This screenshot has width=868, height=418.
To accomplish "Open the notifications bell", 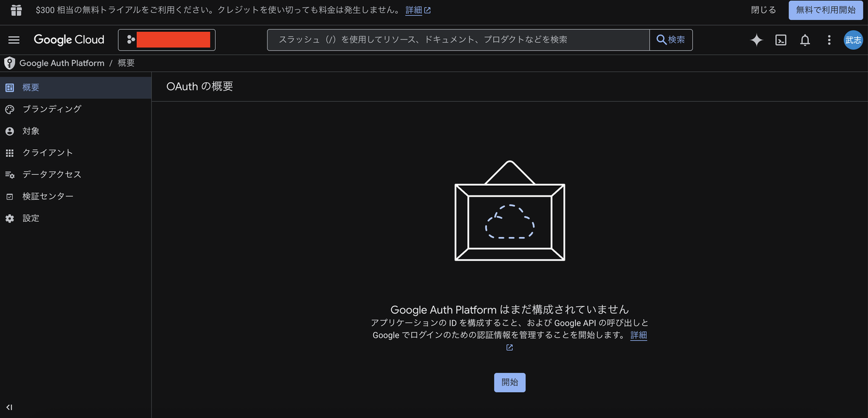I will pyautogui.click(x=805, y=40).
